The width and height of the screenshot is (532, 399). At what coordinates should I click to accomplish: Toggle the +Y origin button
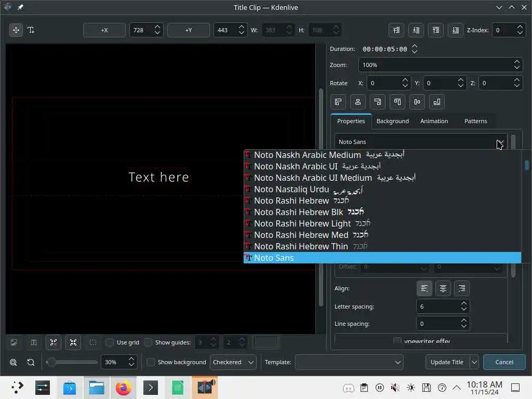click(188, 30)
